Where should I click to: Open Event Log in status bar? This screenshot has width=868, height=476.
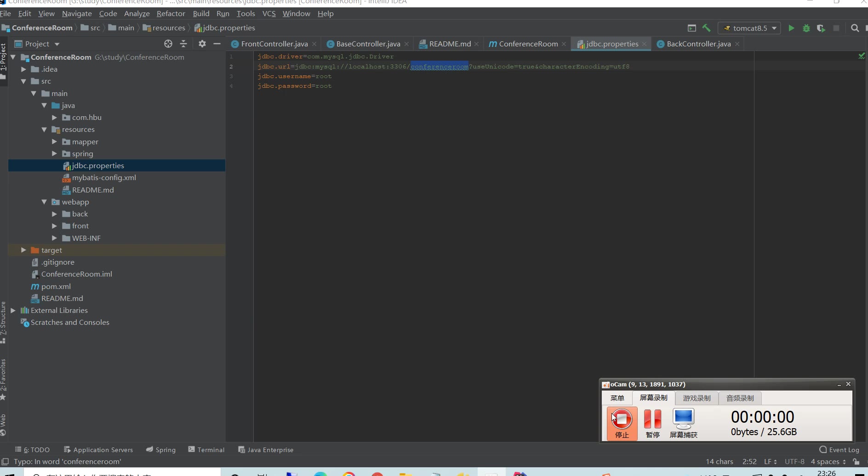coord(839,449)
